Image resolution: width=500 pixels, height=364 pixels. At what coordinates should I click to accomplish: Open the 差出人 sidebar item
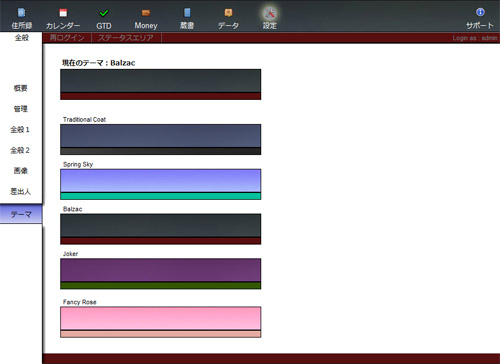pos(20,191)
